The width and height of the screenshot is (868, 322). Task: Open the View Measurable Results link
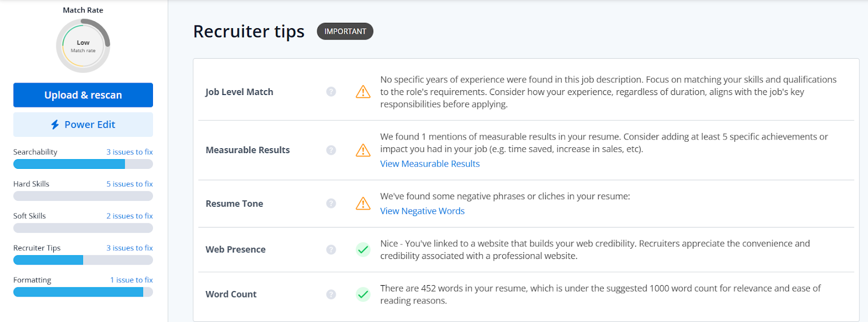point(430,163)
